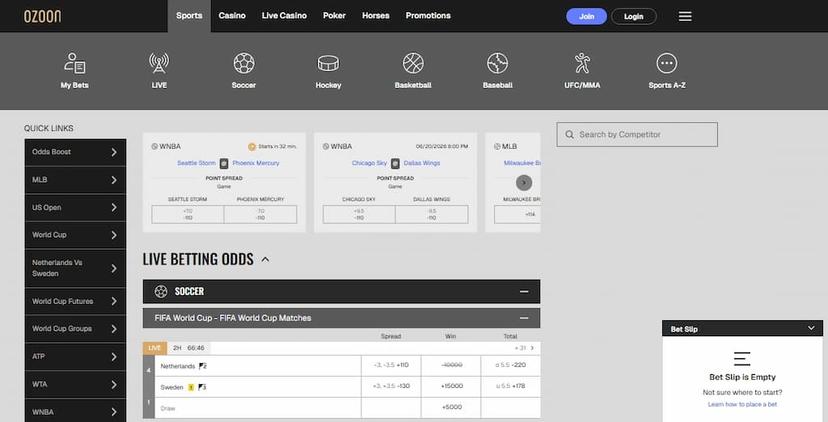Screen dimensions: 828x422
Task: Select the UFC/MMA fighter icon
Action: click(x=582, y=63)
